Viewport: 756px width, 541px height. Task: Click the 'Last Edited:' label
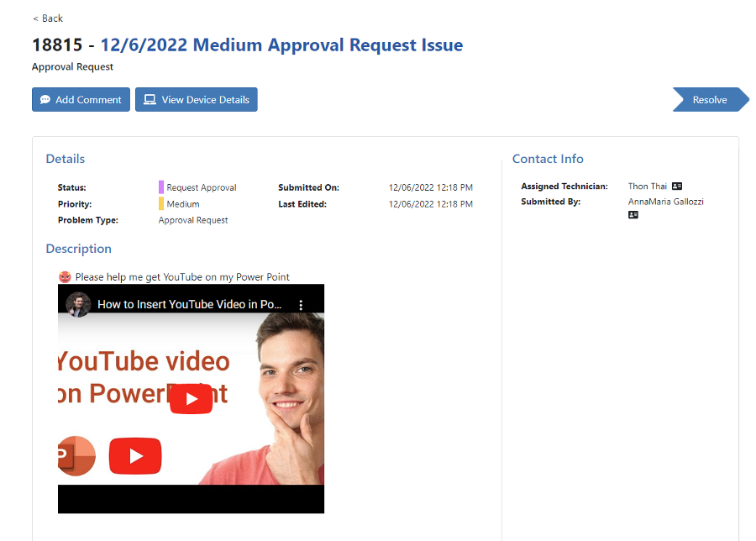click(x=302, y=204)
